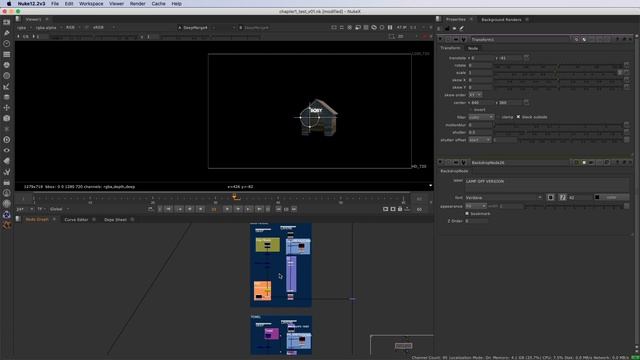
Task: Open the rgba.alpha channel dropdown
Action: point(49,28)
